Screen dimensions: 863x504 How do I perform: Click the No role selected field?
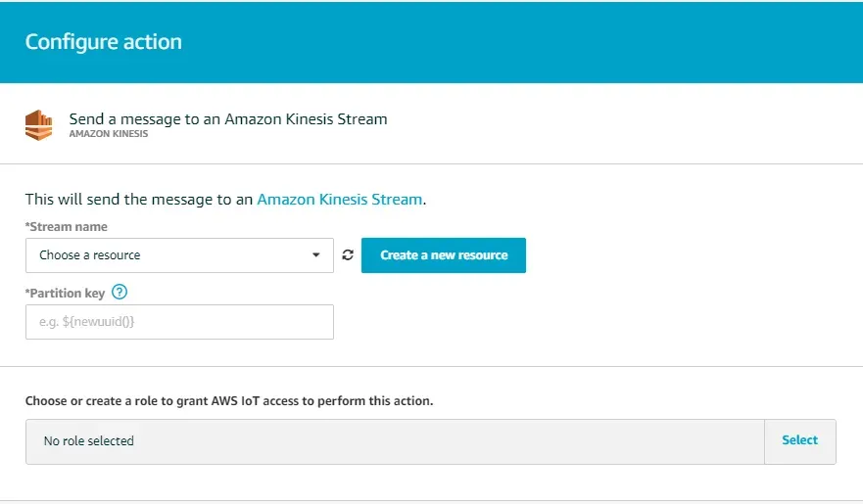tap(395, 441)
